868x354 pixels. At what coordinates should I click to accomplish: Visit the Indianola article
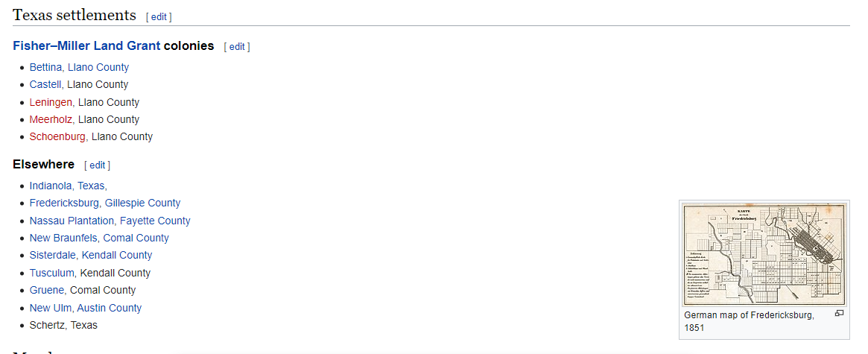[x=51, y=186]
